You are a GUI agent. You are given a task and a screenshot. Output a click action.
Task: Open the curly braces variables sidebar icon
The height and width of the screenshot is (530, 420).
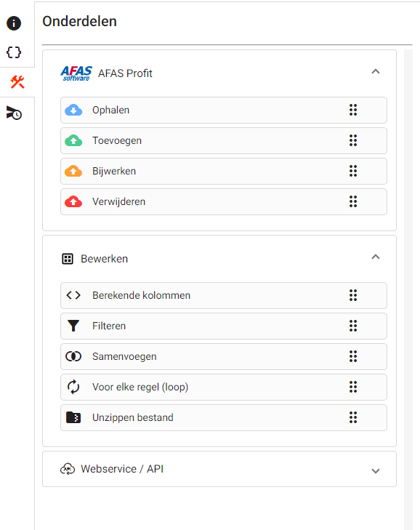pos(14,52)
